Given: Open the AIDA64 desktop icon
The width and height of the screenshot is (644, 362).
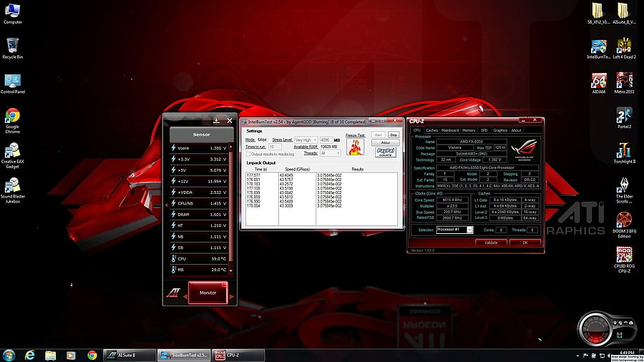Looking at the screenshot, I should click(x=598, y=83).
